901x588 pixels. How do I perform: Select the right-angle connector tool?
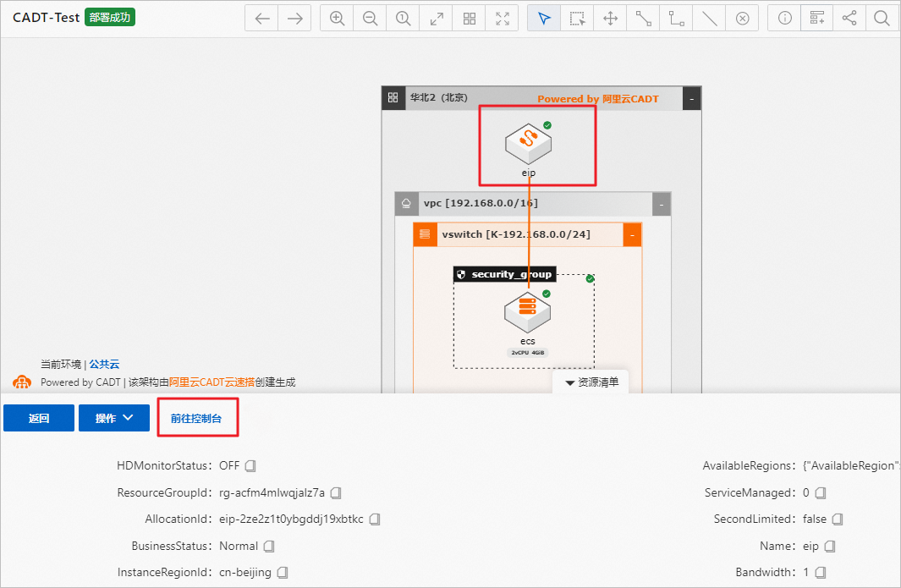pos(676,19)
